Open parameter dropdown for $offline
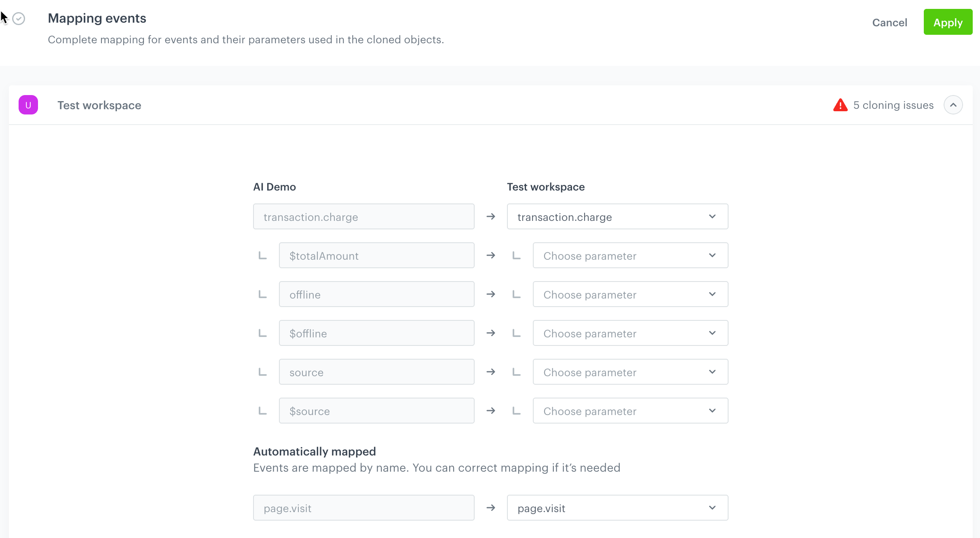This screenshot has height=538, width=980. [630, 333]
